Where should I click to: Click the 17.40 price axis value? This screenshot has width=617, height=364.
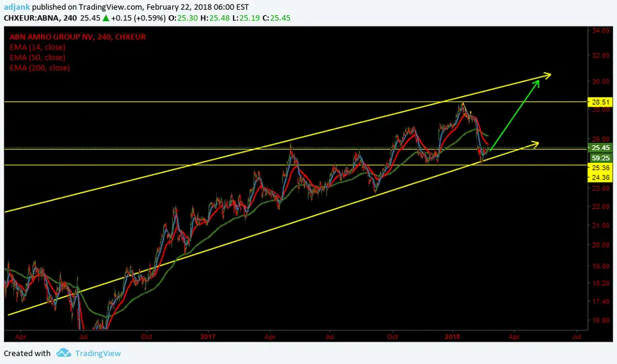(601, 301)
